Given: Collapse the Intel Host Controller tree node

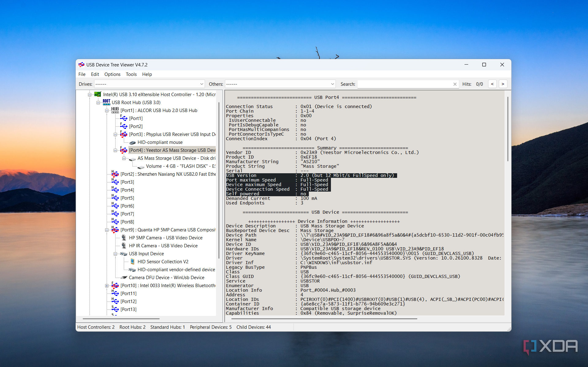Looking at the screenshot, I should coord(89,95).
